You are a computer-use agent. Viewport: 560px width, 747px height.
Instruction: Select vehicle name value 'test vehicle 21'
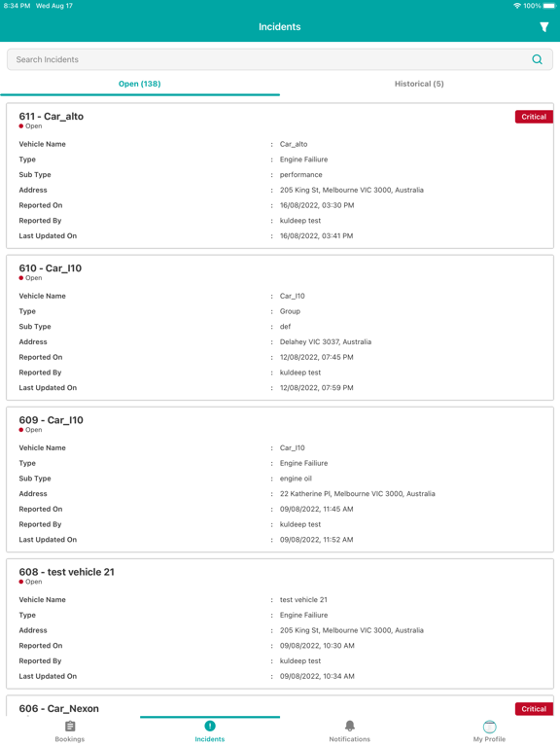(303, 600)
